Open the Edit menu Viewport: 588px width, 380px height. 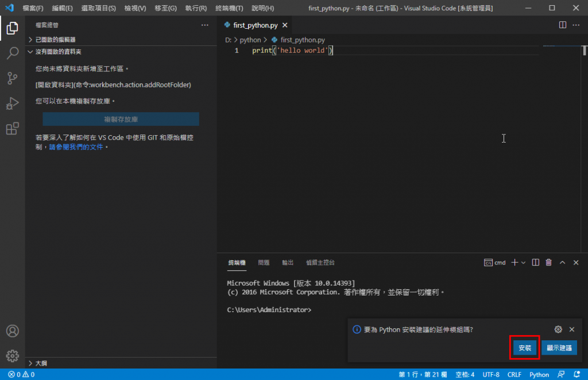coord(62,8)
